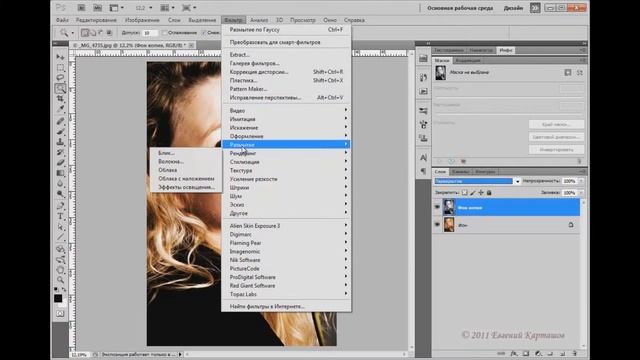The height and width of the screenshot is (360, 640).
Task: Select the Path Selection tool
Action: (x=60, y=227)
